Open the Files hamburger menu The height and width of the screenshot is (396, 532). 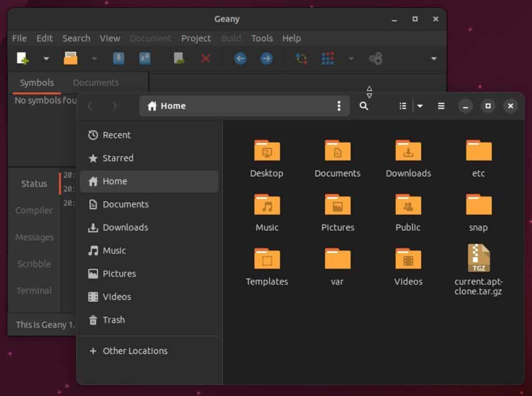point(441,106)
